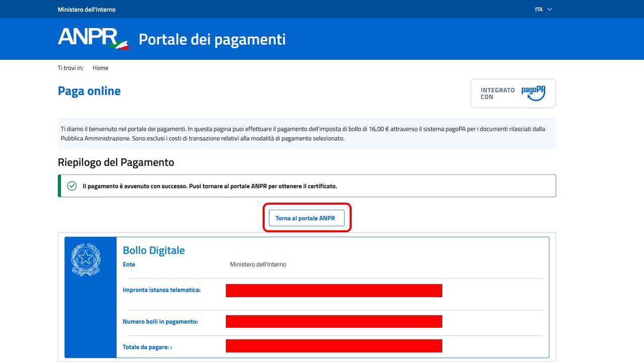
Task: Click the Portale dei pagamenti title
Action: (212, 39)
